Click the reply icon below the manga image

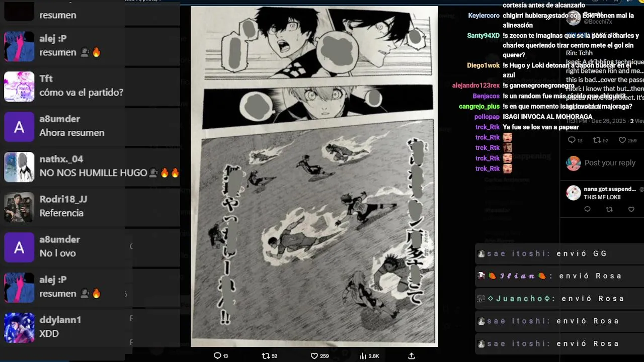pos(217,356)
